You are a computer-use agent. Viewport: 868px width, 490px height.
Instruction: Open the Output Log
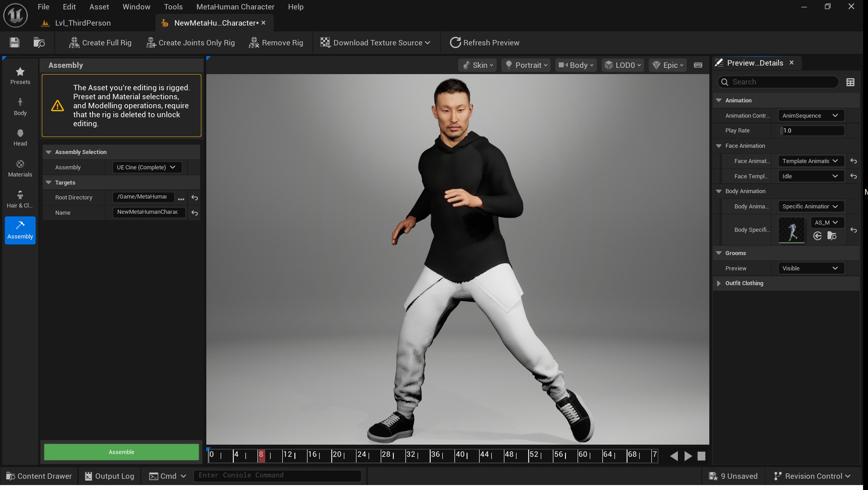(109, 476)
